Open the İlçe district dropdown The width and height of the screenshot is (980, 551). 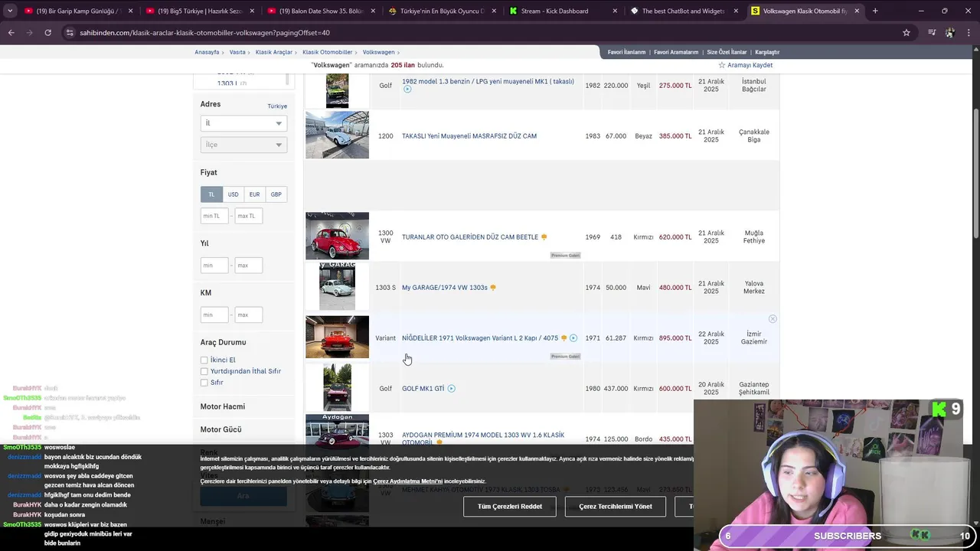point(243,145)
